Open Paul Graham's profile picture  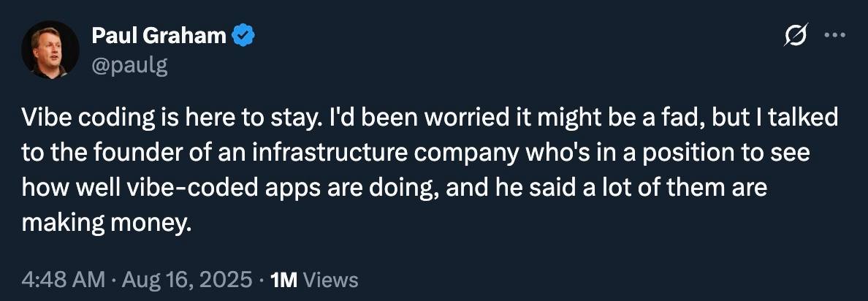tap(50, 49)
